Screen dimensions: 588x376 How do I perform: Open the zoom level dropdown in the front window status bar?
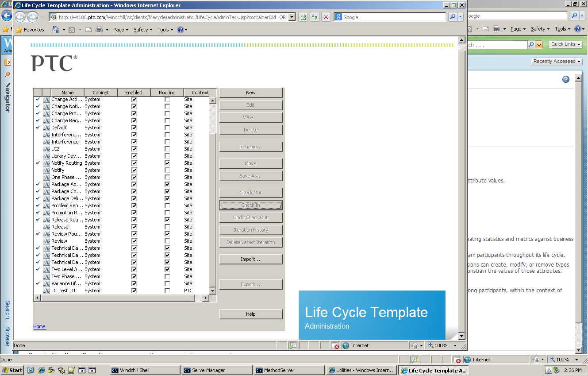455,345
